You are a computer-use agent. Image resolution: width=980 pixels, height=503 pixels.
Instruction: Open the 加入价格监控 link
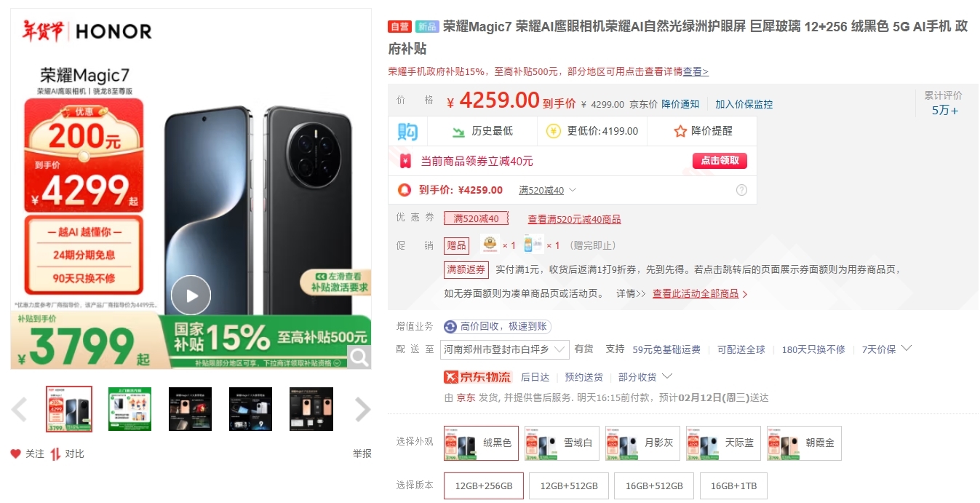744,104
